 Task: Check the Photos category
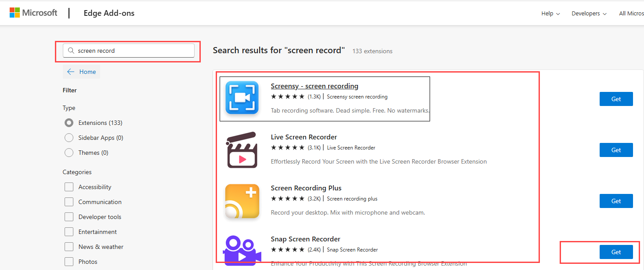click(x=69, y=262)
